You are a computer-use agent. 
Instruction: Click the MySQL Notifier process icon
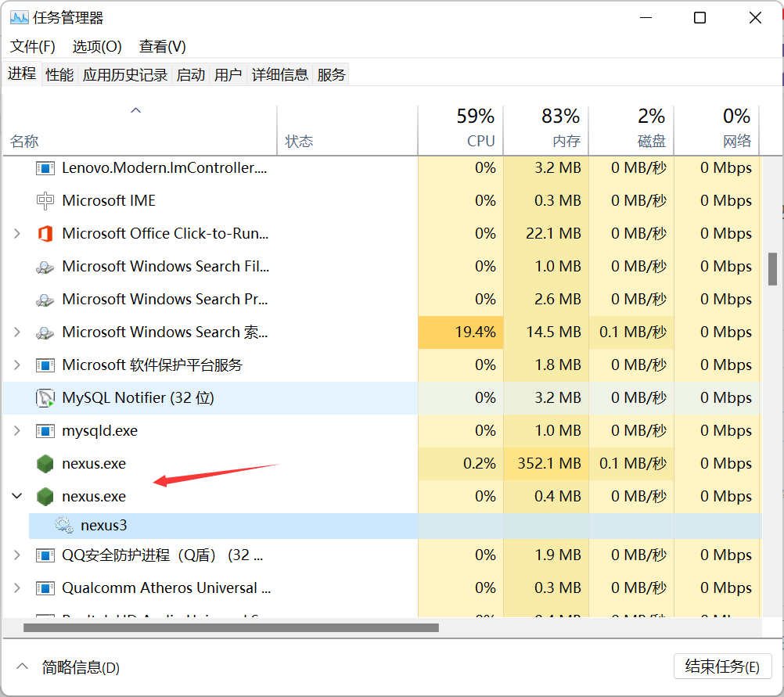point(45,398)
